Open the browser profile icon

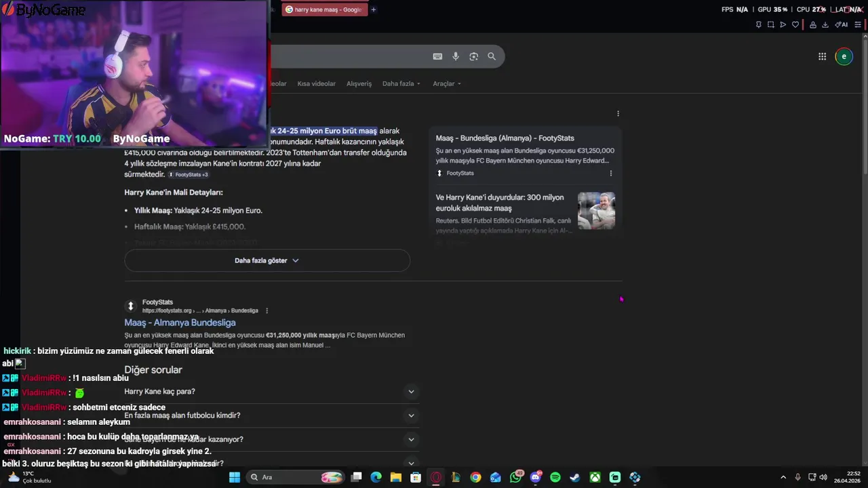813,25
